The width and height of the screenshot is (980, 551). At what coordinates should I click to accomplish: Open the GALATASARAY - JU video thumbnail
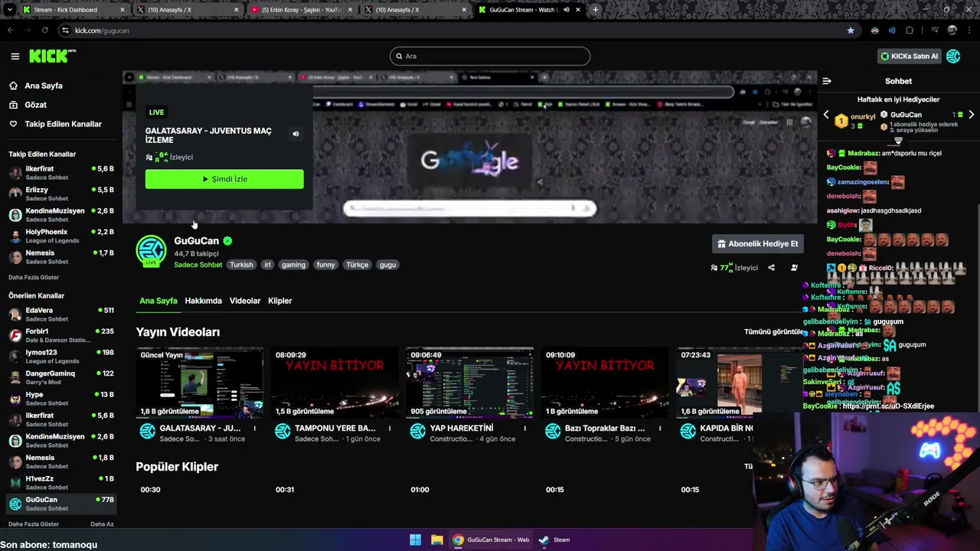click(200, 383)
